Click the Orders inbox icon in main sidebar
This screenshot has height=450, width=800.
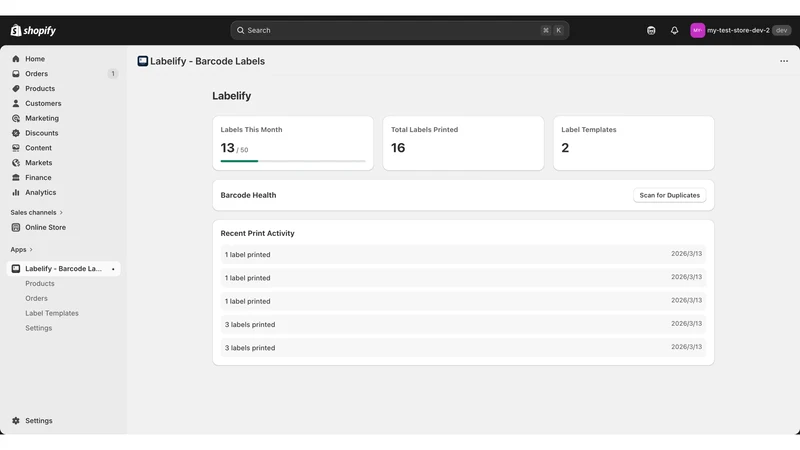pos(16,73)
